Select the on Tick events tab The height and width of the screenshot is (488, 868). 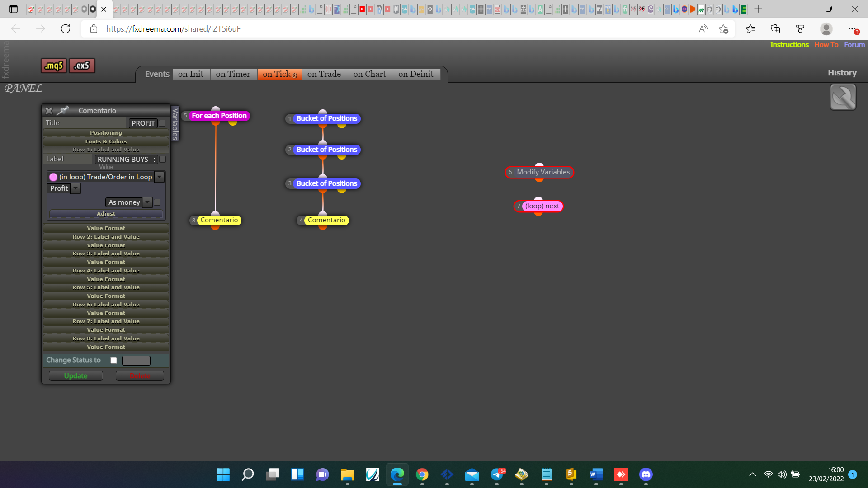(x=279, y=74)
